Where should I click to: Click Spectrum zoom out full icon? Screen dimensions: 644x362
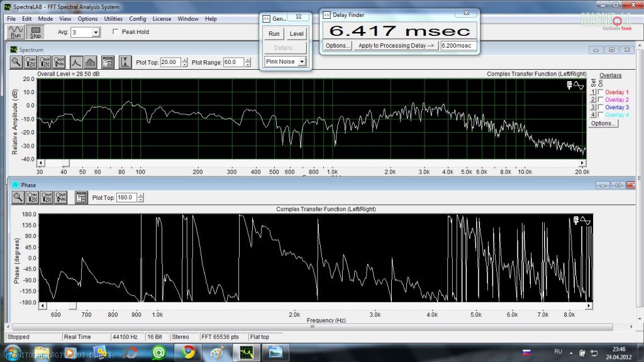pos(59,62)
